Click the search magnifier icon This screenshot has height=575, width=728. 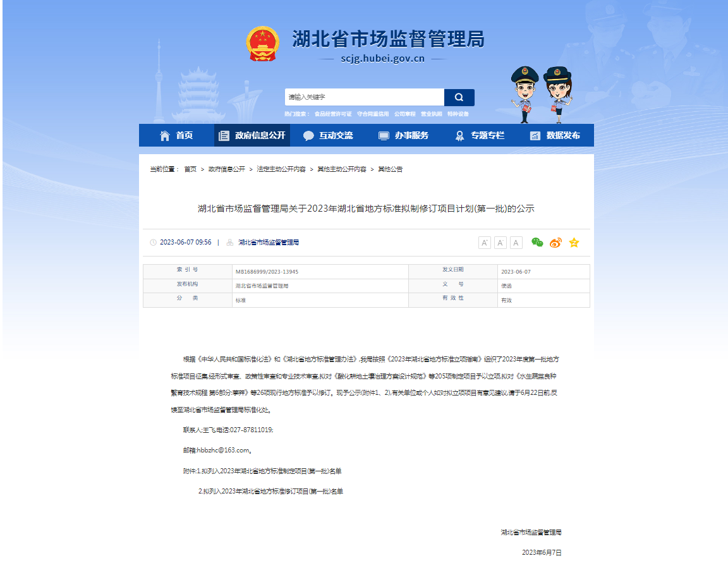(x=459, y=97)
